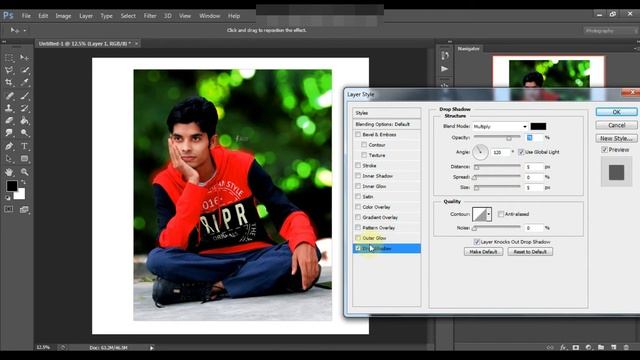This screenshot has width=640, height=360.
Task: Select the Healing Brush tool
Action: pos(9,96)
